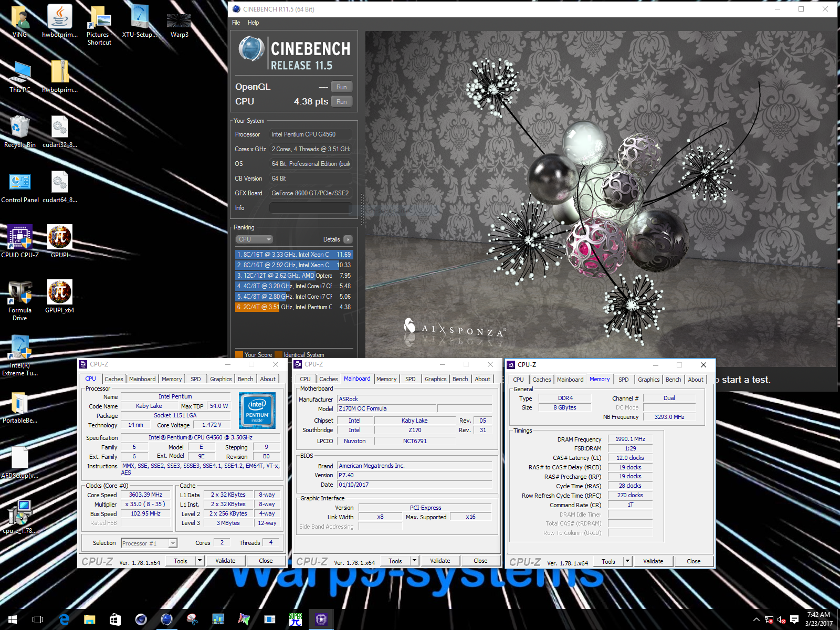Select ranking entry 8C/16T @ 3.33 GHz Xeon
The width and height of the screenshot is (840, 630).
(x=294, y=255)
